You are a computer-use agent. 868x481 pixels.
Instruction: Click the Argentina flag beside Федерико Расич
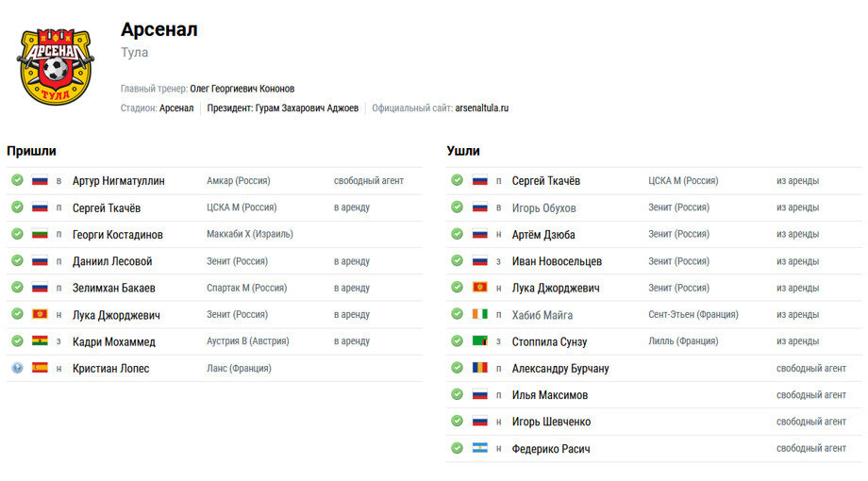[480, 448]
